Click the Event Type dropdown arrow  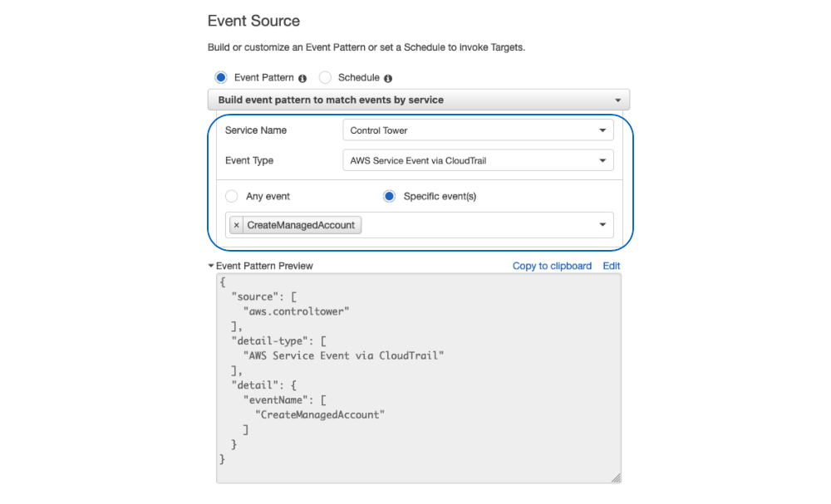(x=602, y=160)
